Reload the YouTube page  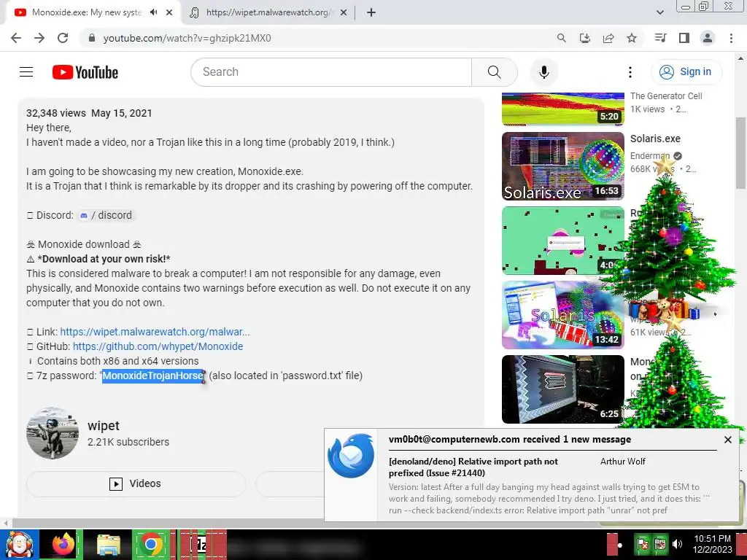(63, 38)
